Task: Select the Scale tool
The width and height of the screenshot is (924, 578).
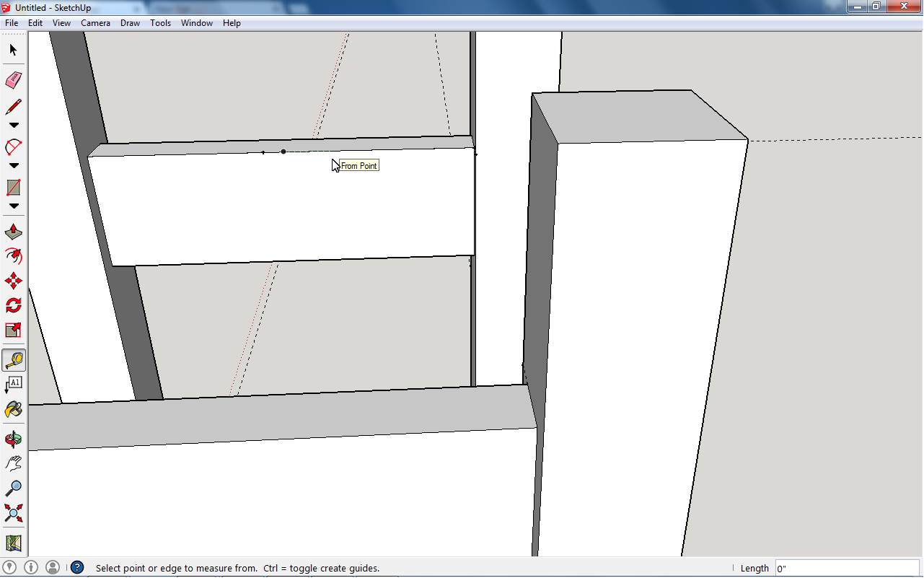Action: click(x=13, y=330)
